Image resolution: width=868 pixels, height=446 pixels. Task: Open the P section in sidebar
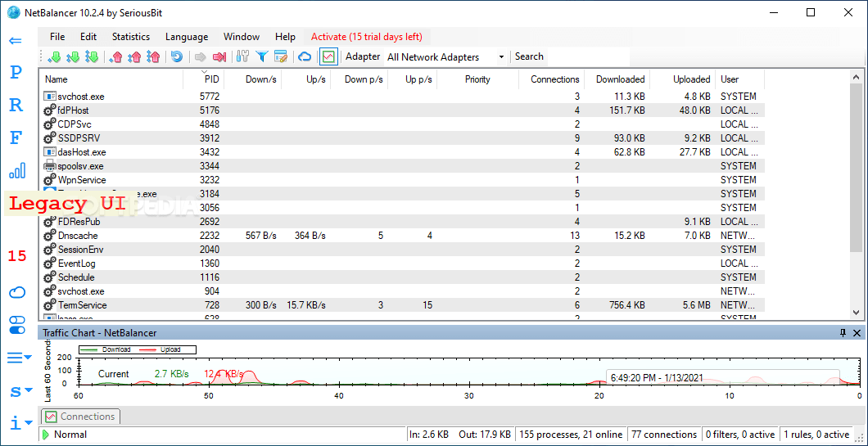[16, 72]
